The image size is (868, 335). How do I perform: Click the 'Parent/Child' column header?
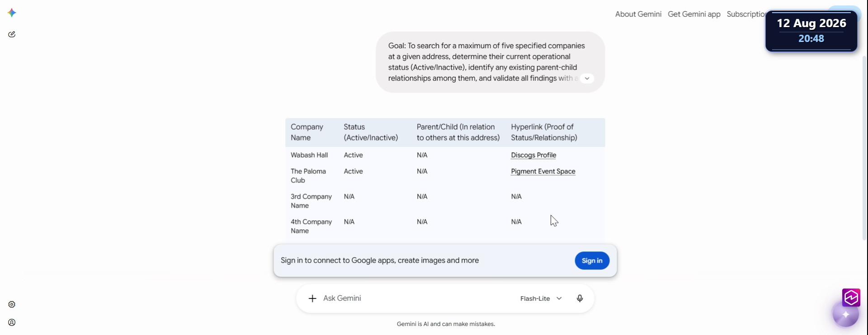[458, 132]
